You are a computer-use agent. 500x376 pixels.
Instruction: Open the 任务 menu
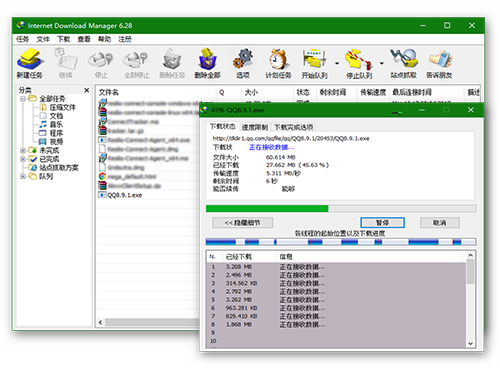[x=22, y=39]
